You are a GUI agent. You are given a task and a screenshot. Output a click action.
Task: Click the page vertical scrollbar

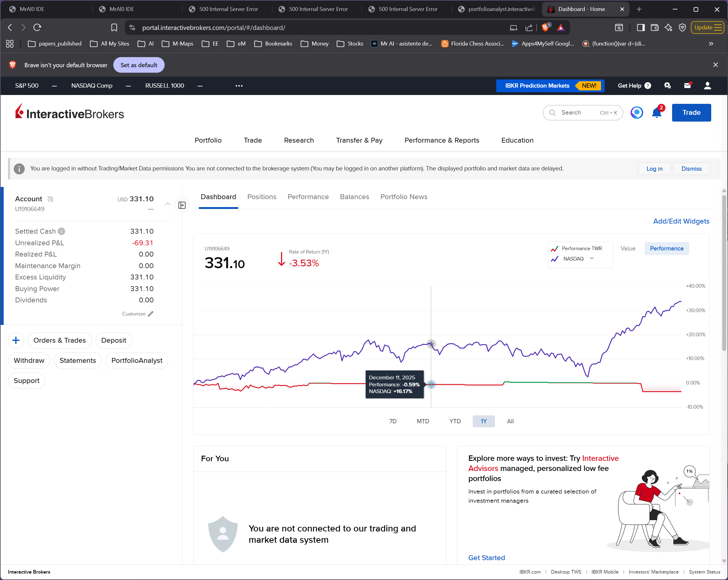pos(724,274)
